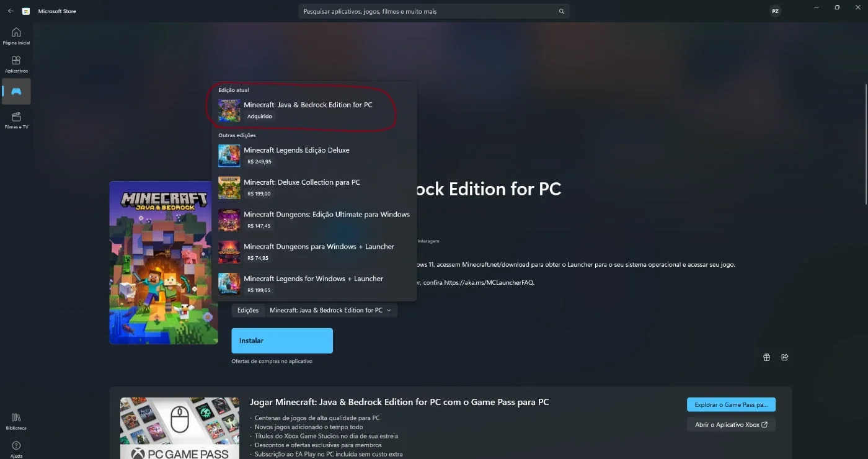Click Abrir o Aplicativo Xbox button
Screen dimensions: 868x459
click(x=731, y=424)
